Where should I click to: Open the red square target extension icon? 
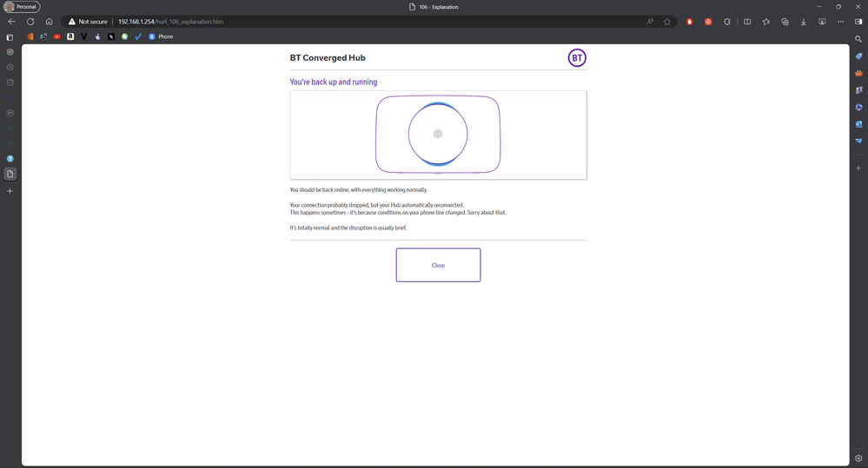(708, 22)
